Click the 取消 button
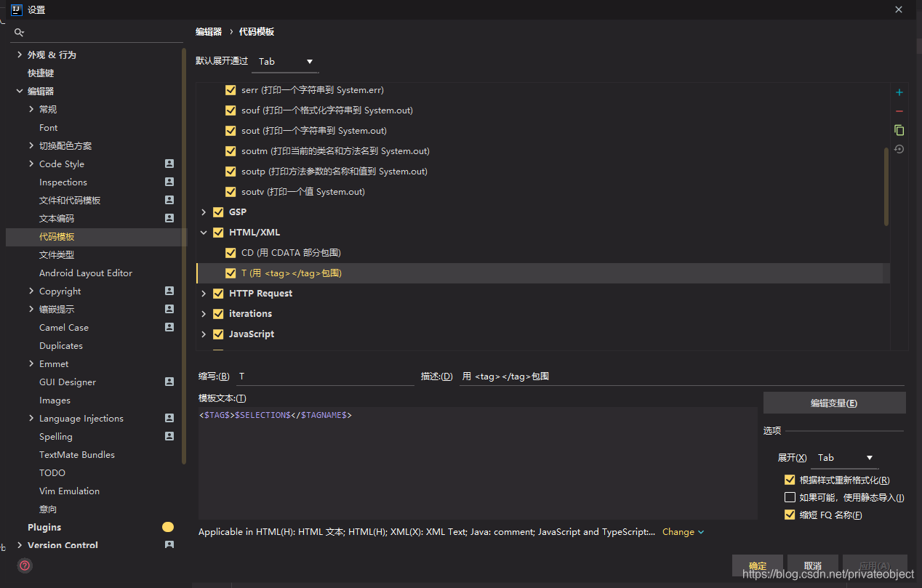 [813, 566]
